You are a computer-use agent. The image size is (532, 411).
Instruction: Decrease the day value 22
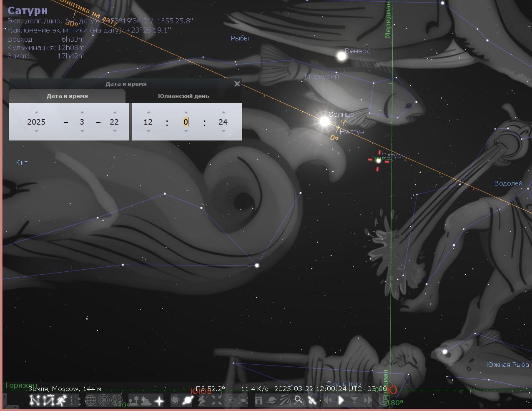tap(115, 131)
